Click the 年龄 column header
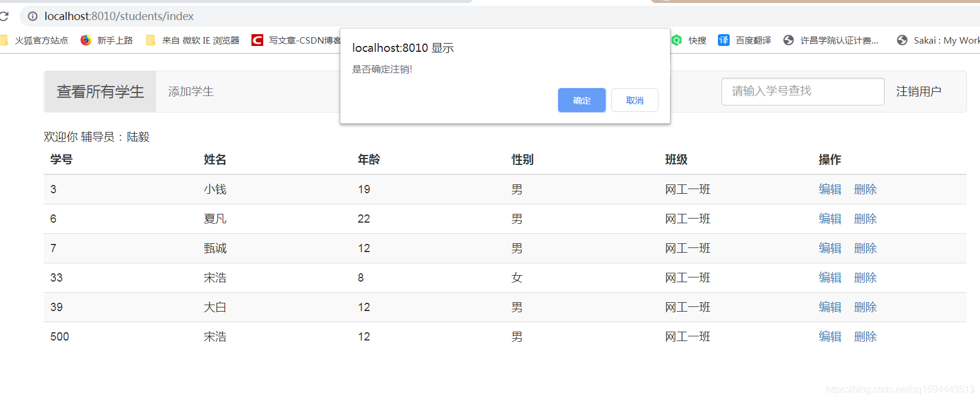 tap(369, 160)
